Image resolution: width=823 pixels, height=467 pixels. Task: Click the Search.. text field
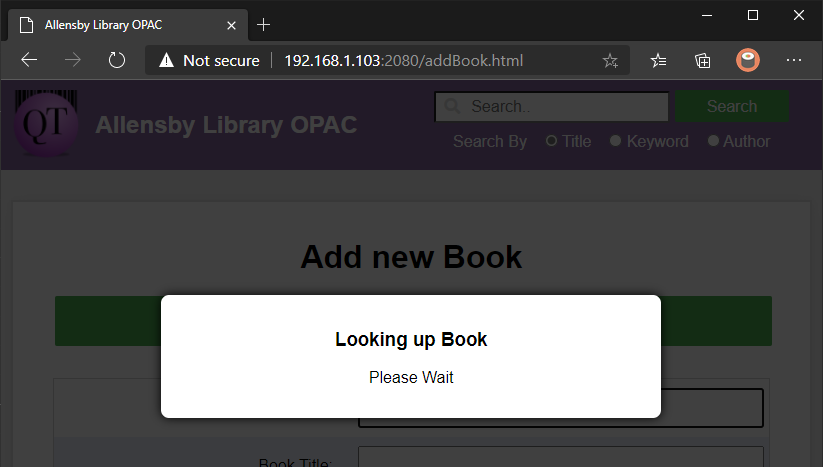pyautogui.click(x=552, y=107)
